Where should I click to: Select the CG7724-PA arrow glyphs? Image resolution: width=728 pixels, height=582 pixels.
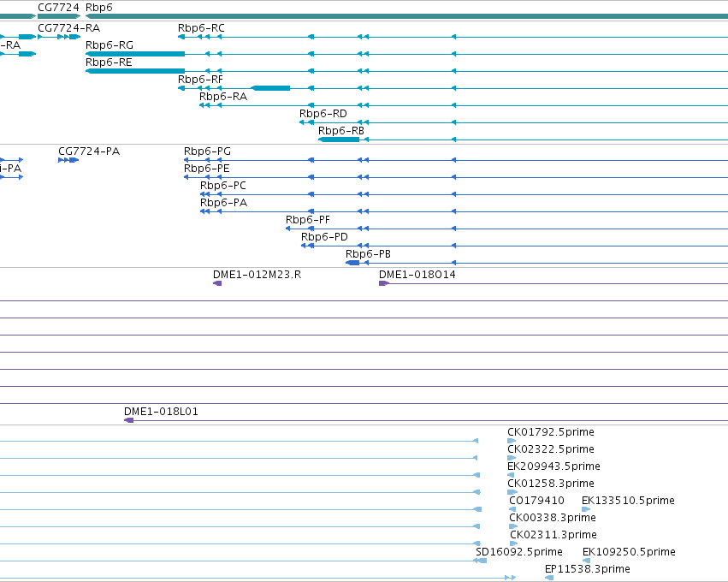(x=68, y=160)
